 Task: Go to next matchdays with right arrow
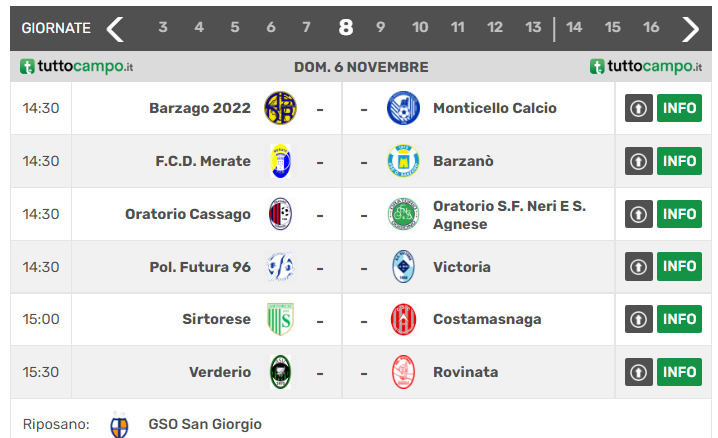(691, 28)
